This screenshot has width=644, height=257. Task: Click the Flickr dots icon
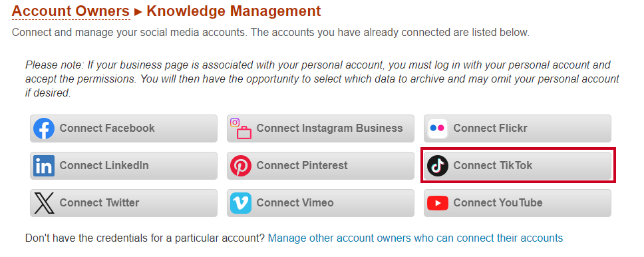tap(437, 128)
